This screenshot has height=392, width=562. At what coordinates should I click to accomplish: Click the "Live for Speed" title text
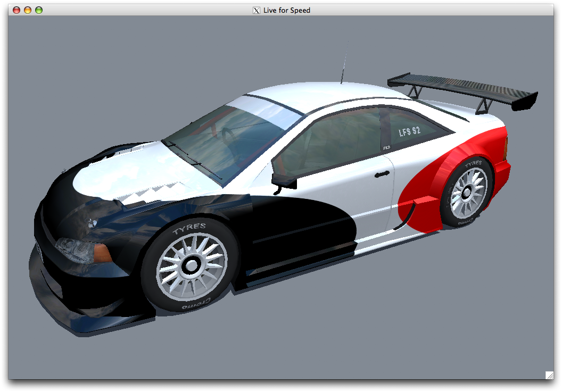click(287, 11)
